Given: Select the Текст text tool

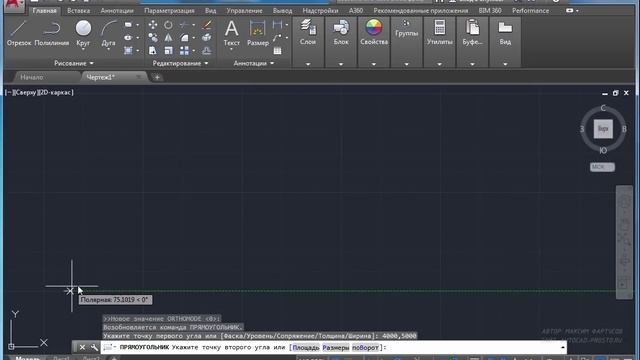Looking at the screenshot, I should [231, 33].
